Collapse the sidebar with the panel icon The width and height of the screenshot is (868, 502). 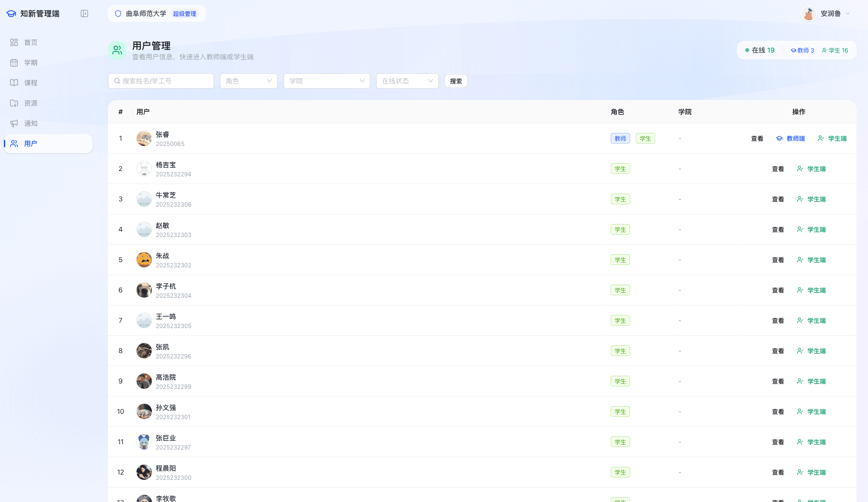[84, 13]
